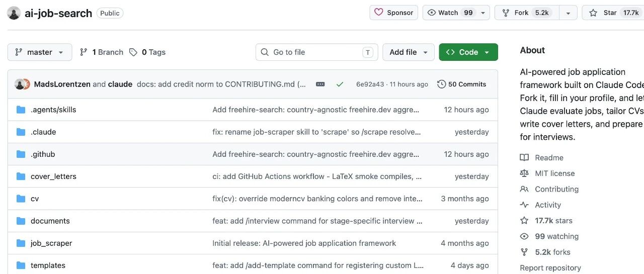Screen dimensions: 644x274
Task: Click the folder icon next to .github
Action: coord(21,154)
